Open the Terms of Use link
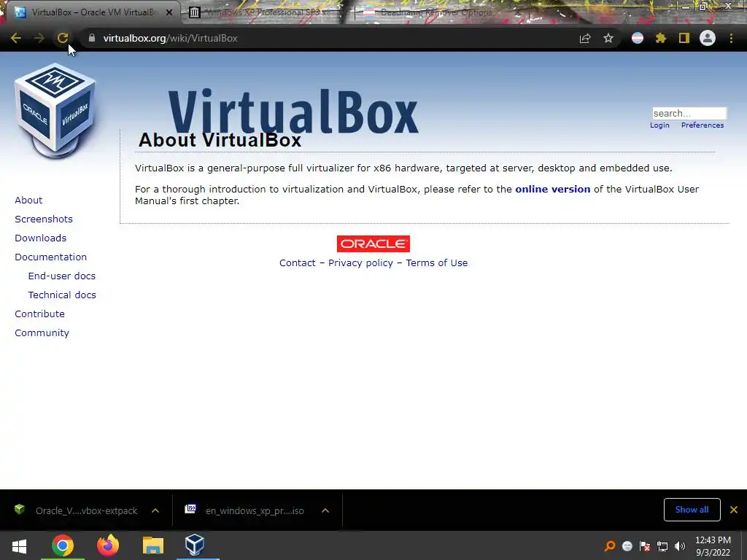This screenshot has width=747, height=560. (x=437, y=262)
